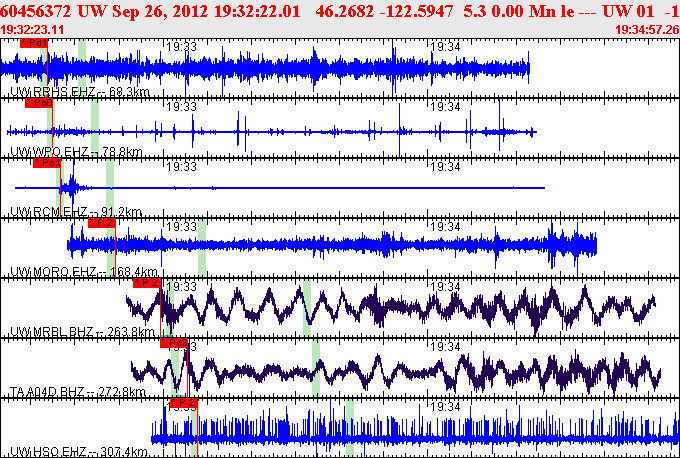Click the coordinates '46.2682 -122.5947' in header
Image resolution: width=680 pixels, height=458 pixels.
click(386, 11)
